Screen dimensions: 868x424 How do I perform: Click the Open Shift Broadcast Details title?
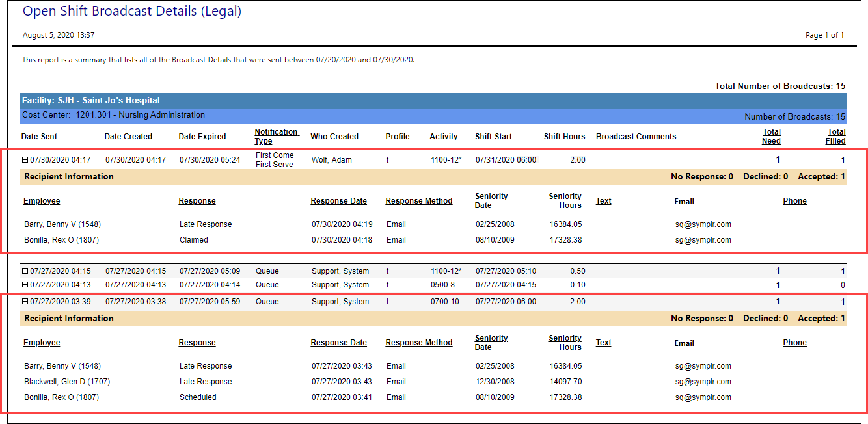coord(132,11)
